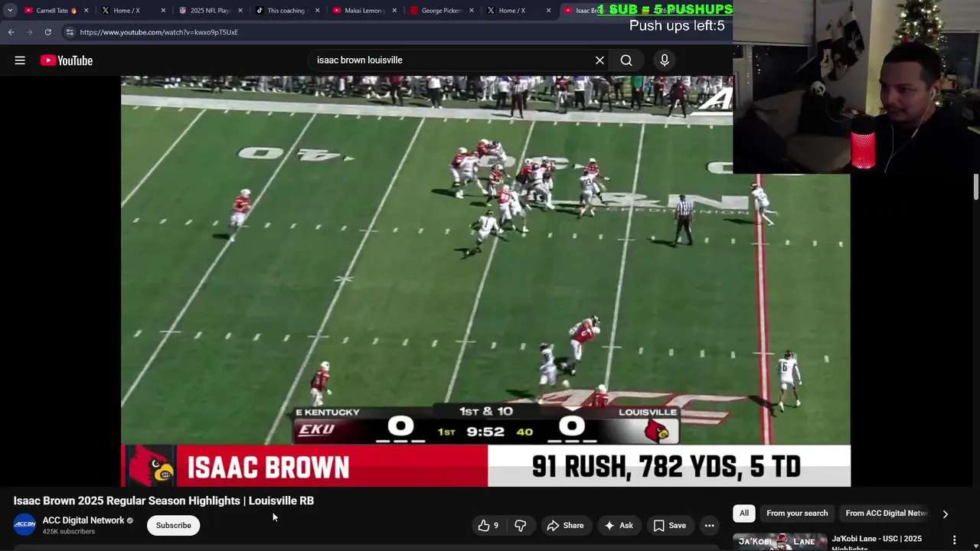Click the 425K subscribers text
The height and width of the screenshot is (551, 980).
point(69,532)
